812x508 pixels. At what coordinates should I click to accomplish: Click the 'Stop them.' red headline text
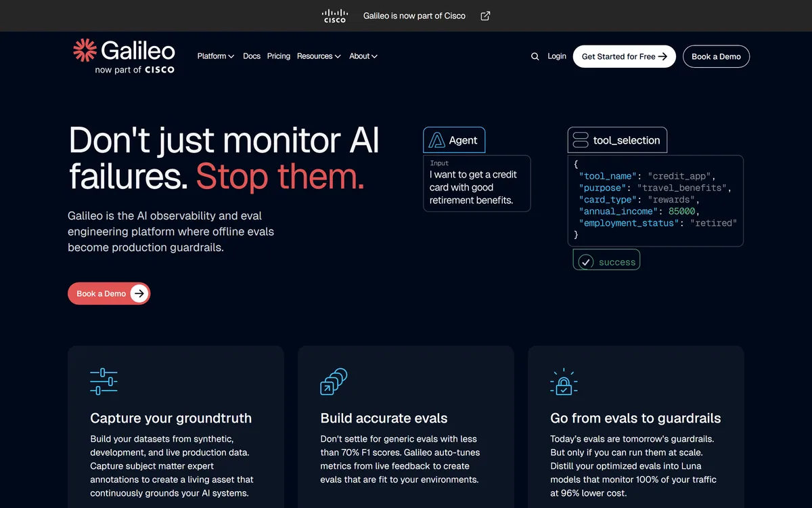(x=280, y=176)
